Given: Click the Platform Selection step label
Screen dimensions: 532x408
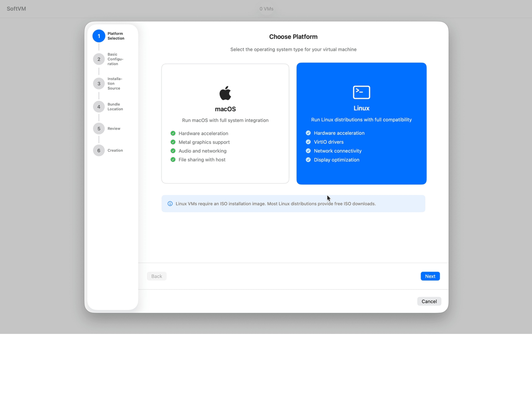Looking at the screenshot, I should point(116,36).
